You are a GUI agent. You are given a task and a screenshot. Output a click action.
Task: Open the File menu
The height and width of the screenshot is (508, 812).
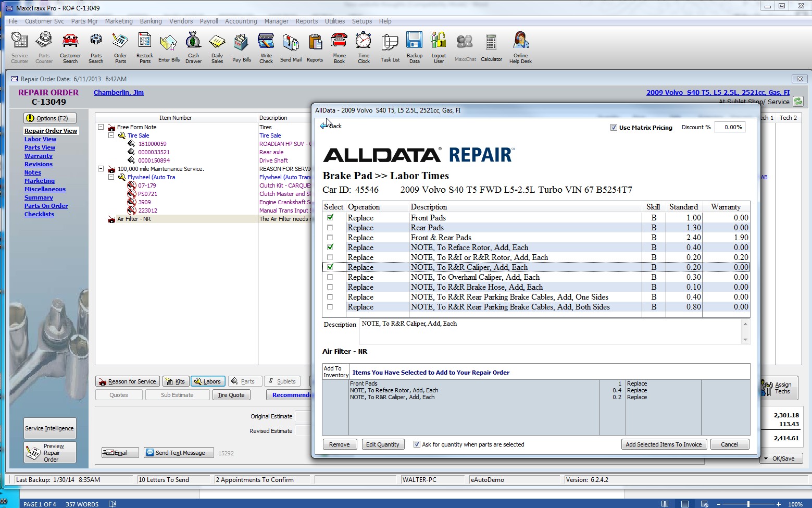click(13, 21)
